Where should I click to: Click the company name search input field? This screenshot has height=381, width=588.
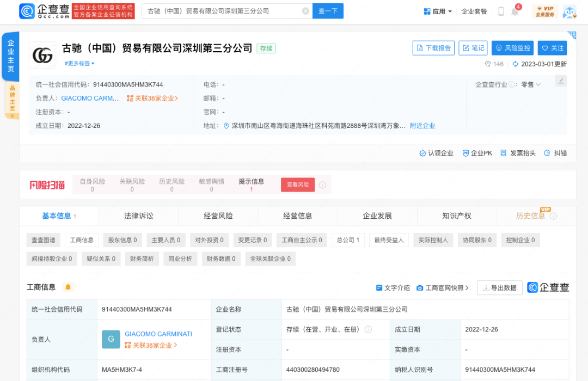point(222,11)
